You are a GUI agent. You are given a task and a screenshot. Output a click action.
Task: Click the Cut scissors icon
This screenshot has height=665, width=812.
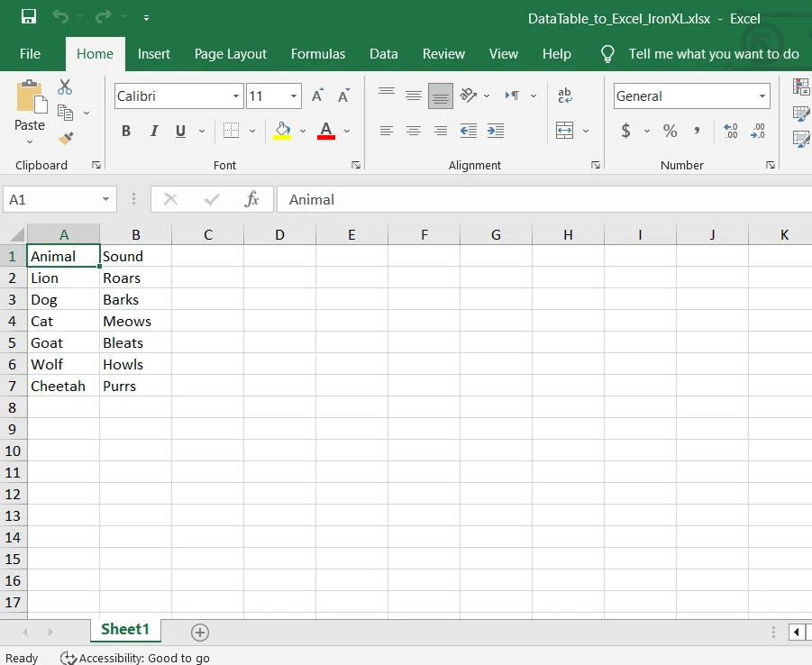(x=65, y=87)
